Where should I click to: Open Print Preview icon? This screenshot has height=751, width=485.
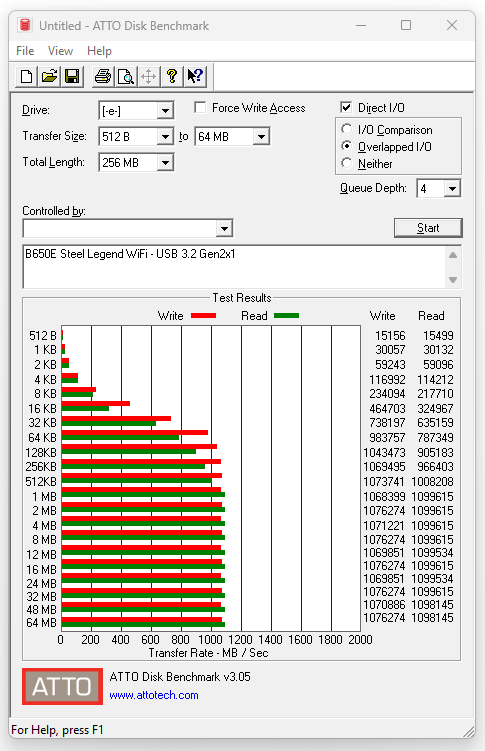[x=125, y=77]
